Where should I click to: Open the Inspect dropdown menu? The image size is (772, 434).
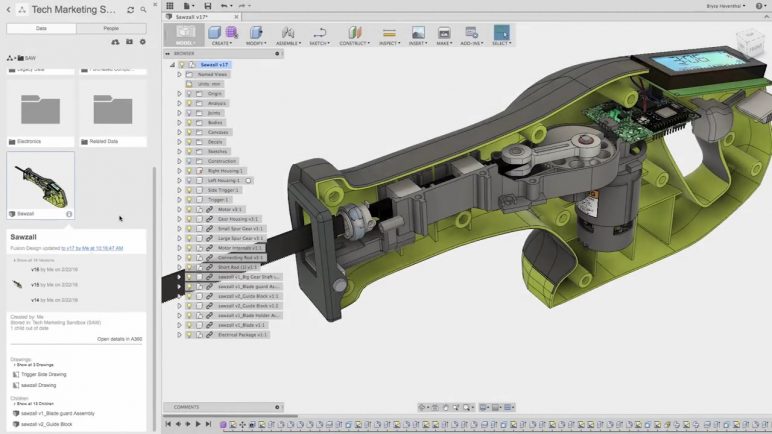[x=389, y=43]
